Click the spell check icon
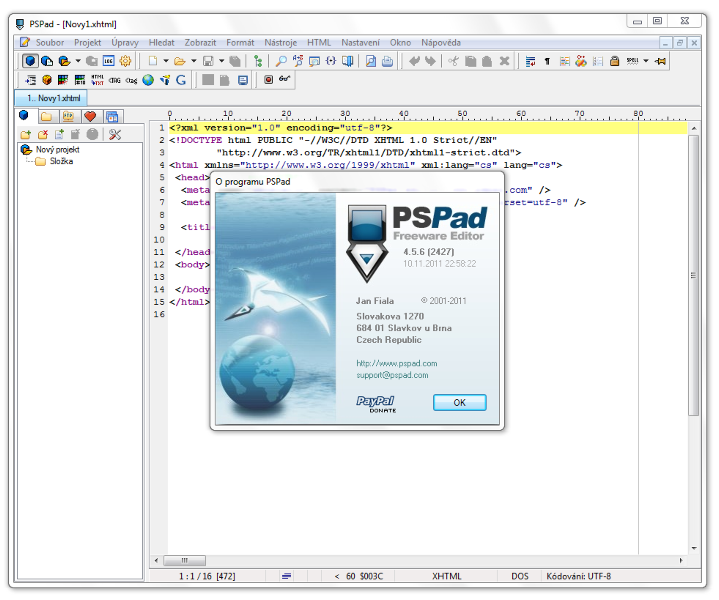719x600 pixels. tap(632, 61)
